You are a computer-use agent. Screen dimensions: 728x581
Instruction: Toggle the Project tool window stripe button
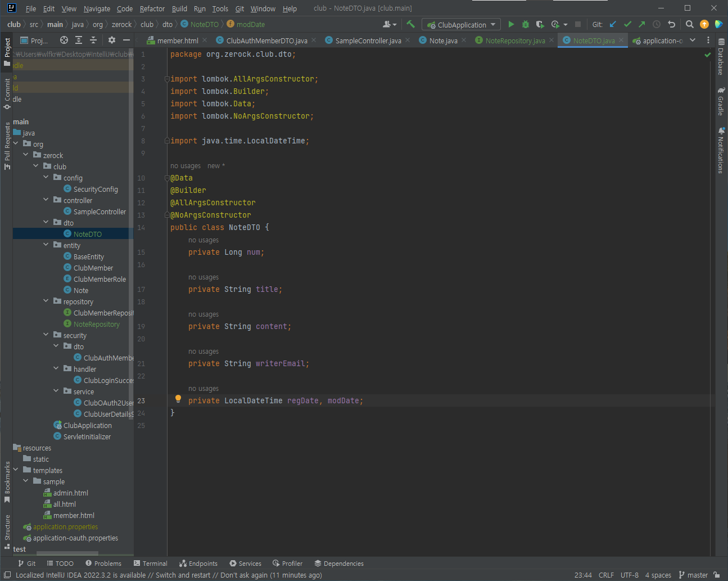[7, 52]
